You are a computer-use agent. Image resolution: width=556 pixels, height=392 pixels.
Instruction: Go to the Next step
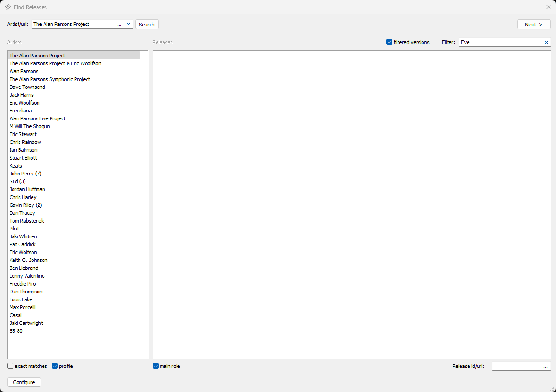tap(534, 25)
